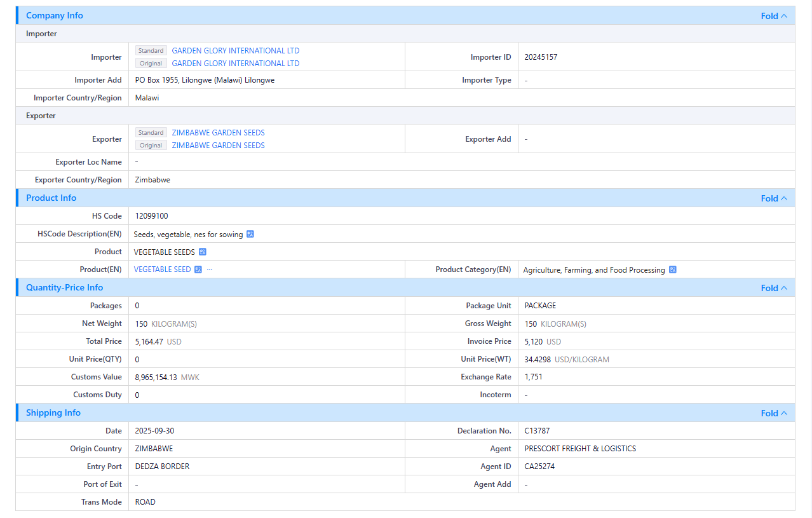Click the Standard tag in the Importer row

[151, 51]
